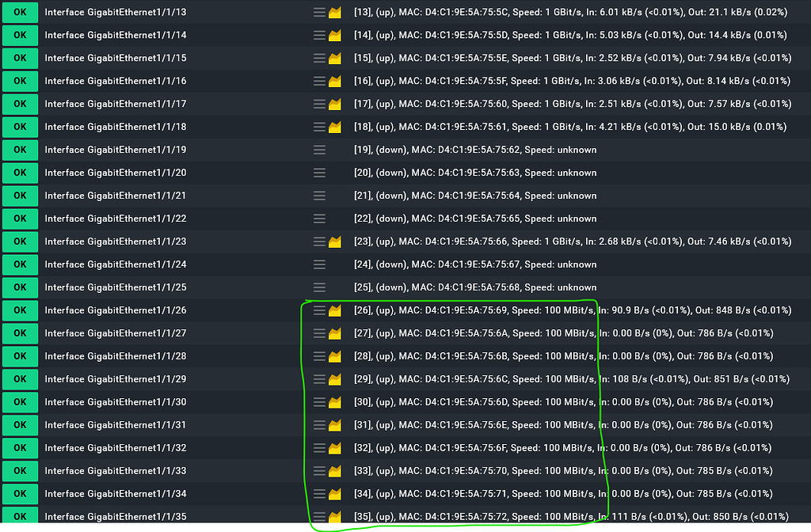The width and height of the screenshot is (811, 532).
Task: Open the hamburger menu for GigabitEthernet1/1/17
Action: tap(318, 104)
